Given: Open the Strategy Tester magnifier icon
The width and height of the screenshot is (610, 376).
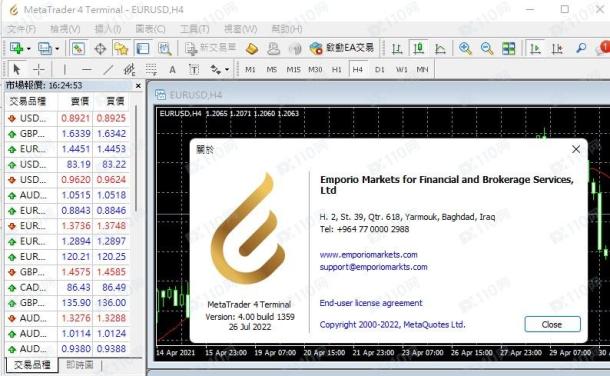Looking at the screenshot, I should 165,49.
